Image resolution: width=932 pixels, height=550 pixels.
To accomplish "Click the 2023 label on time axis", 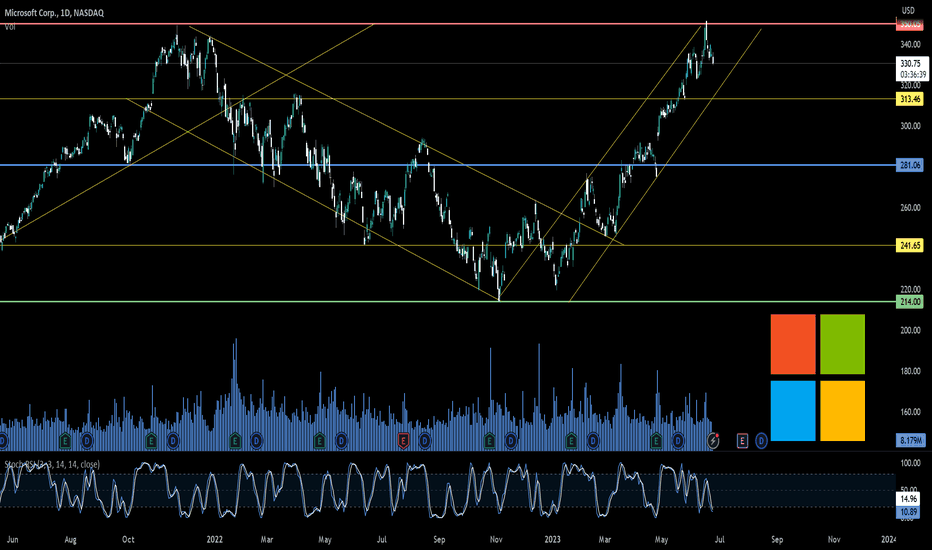I will coord(553,540).
